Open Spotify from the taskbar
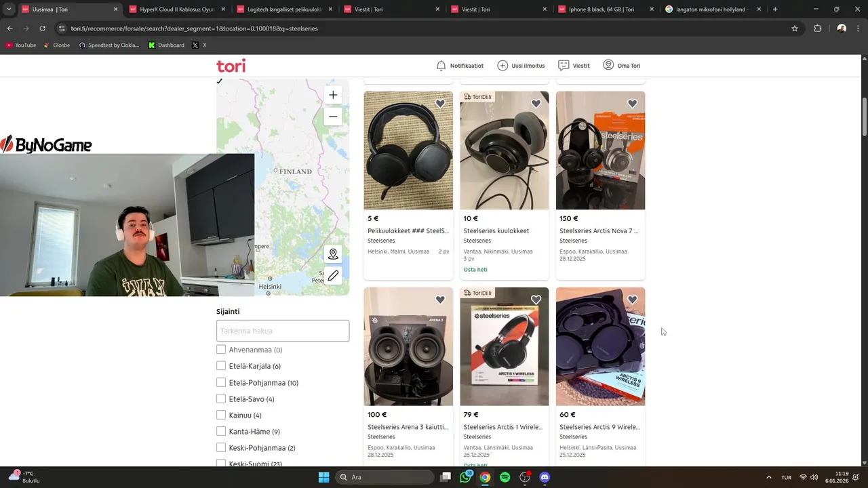Image resolution: width=868 pixels, height=488 pixels. (505, 477)
